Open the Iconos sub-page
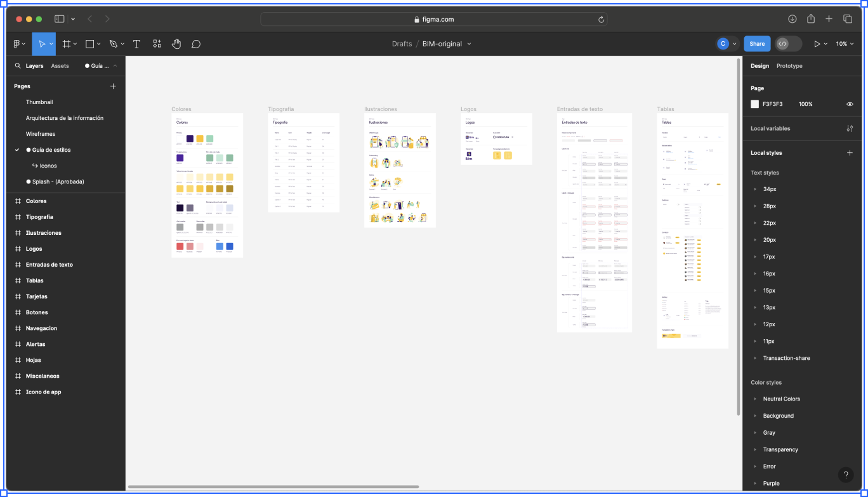The width and height of the screenshot is (868, 497). (48, 166)
